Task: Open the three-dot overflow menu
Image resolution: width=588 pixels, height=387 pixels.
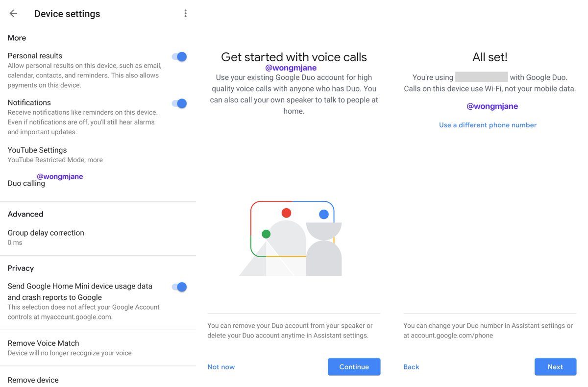Action: tap(185, 14)
